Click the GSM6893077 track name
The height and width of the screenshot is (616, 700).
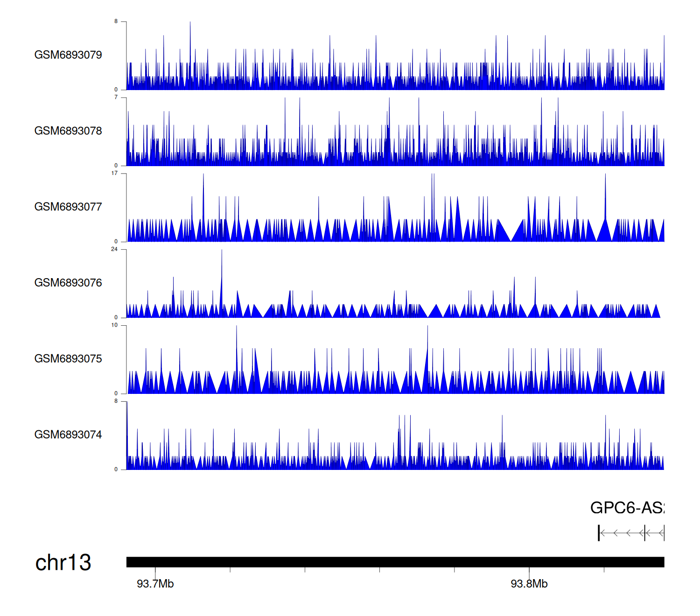pyautogui.click(x=68, y=207)
